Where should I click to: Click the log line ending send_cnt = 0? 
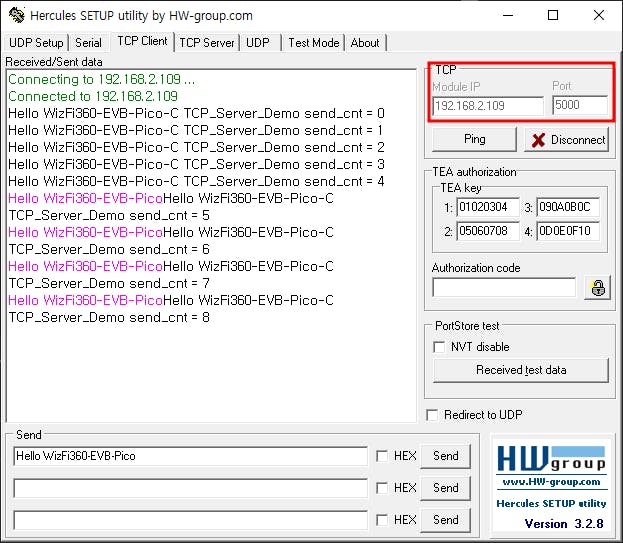[196, 114]
